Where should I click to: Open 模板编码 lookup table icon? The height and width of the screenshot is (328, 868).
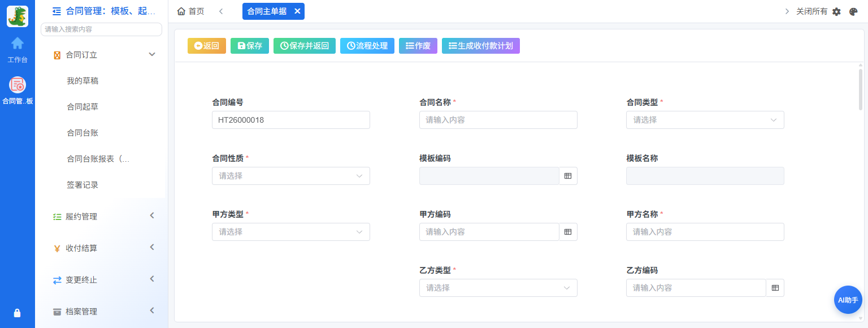(x=568, y=176)
